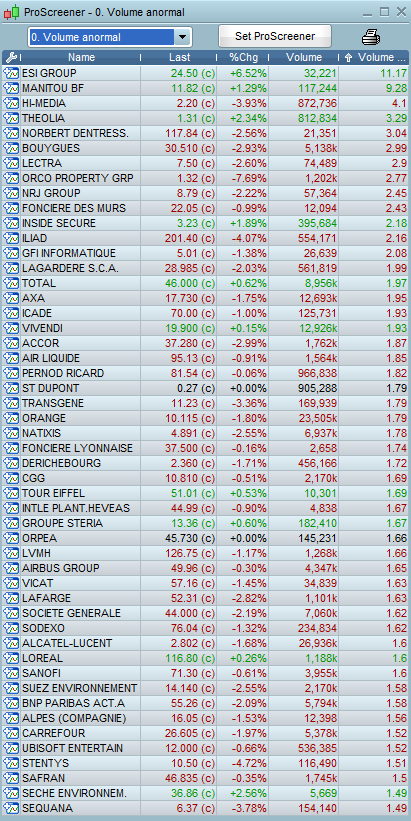Select the NORBERT DENTRESS. row name
Viewport: 411px width, 821px height.
[75, 134]
